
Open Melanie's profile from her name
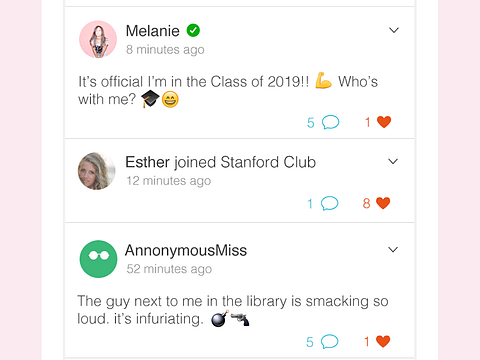(x=153, y=31)
